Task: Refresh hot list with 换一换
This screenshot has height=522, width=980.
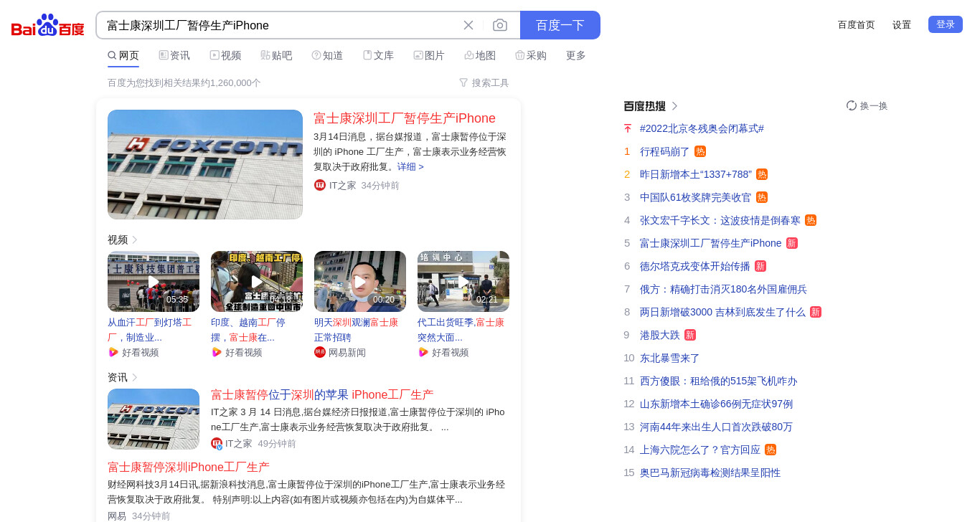Action: [x=867, y=105]
